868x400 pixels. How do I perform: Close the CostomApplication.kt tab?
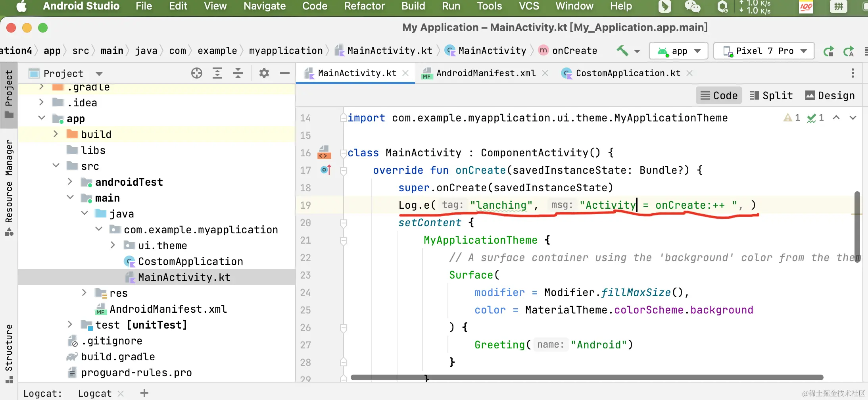[689, 73]
